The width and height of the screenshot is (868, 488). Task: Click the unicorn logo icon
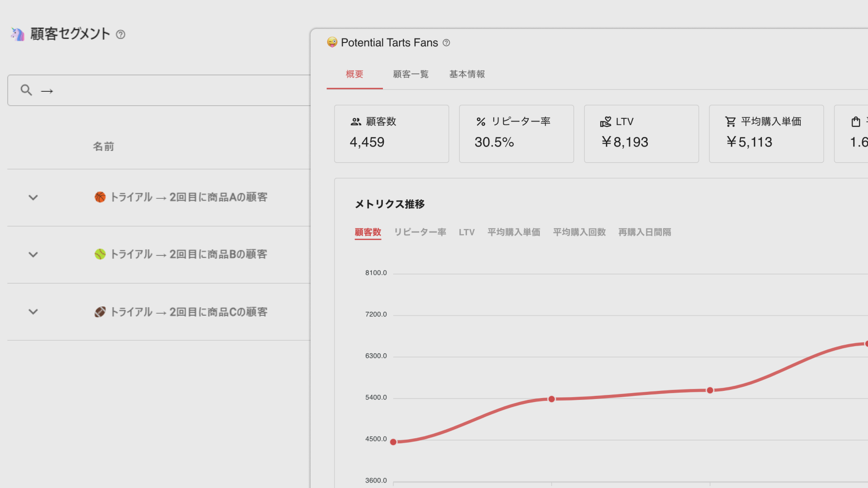click(x=18, y=34)
